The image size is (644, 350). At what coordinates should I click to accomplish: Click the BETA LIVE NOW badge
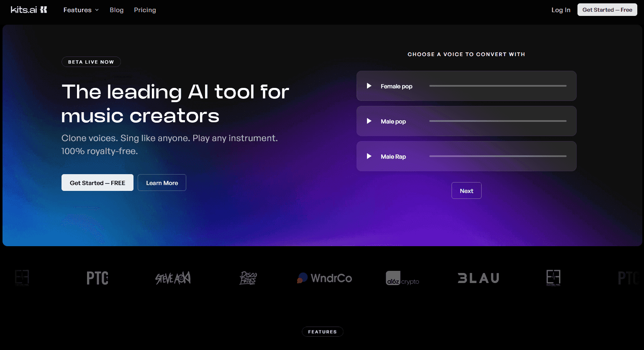tap(91, 62)
